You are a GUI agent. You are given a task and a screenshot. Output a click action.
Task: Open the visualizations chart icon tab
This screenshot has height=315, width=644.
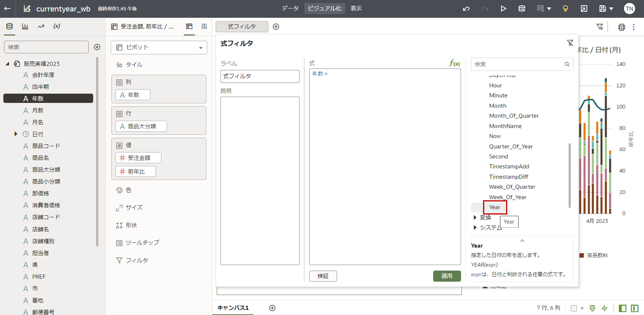click(x=25, y=27)
